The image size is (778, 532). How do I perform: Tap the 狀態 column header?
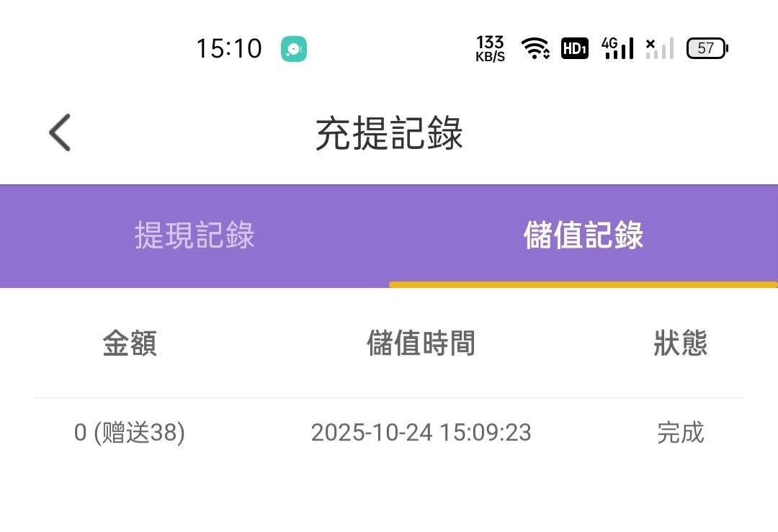tap(680, 343)
